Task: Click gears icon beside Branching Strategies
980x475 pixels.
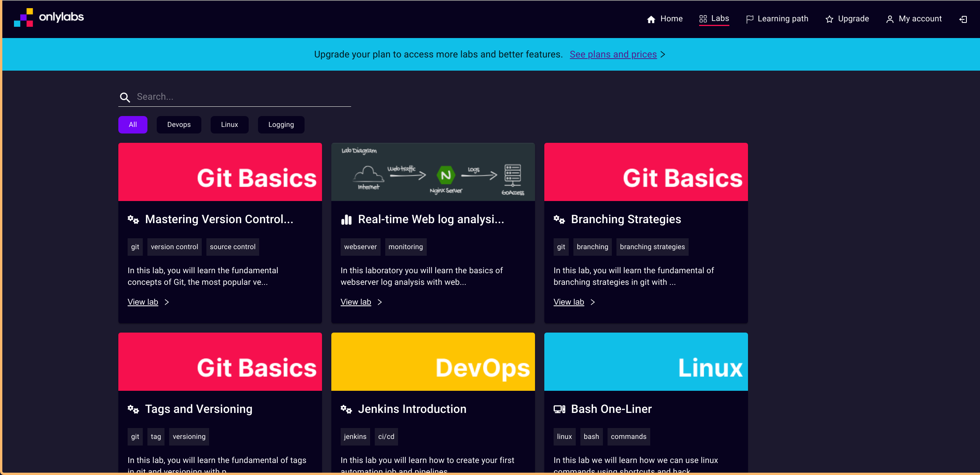Action: pos(559,219)
